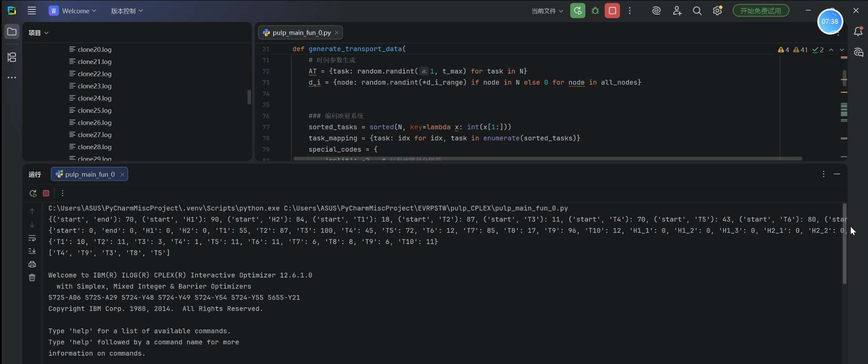Image resolution: width=868 pixels, height=364 pixels.
Task: Select clone26.log in project tree
Action: click(x=90, y=122)
